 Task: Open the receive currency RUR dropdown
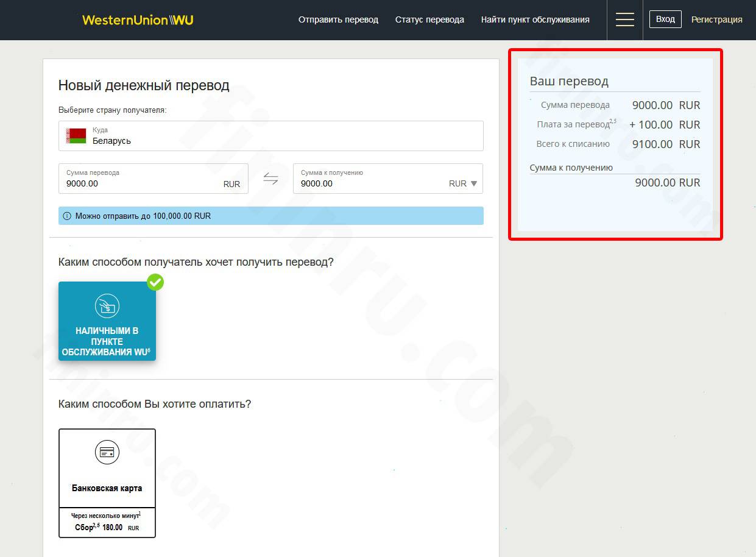pos(463,183)
